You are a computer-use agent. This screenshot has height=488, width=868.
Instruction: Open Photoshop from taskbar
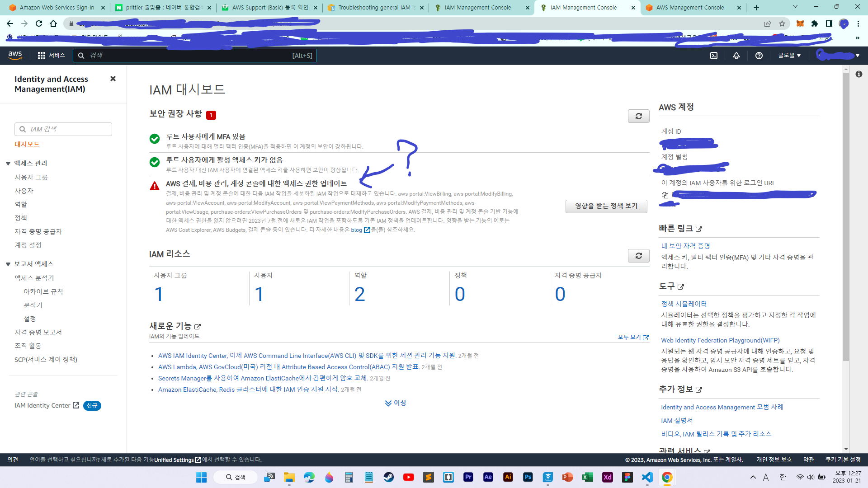[528, 477]
